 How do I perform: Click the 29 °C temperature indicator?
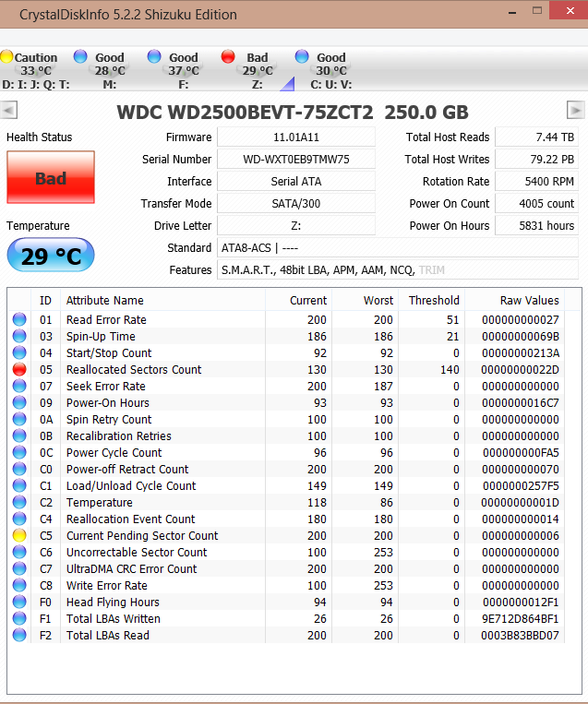[x=51, y=255]
